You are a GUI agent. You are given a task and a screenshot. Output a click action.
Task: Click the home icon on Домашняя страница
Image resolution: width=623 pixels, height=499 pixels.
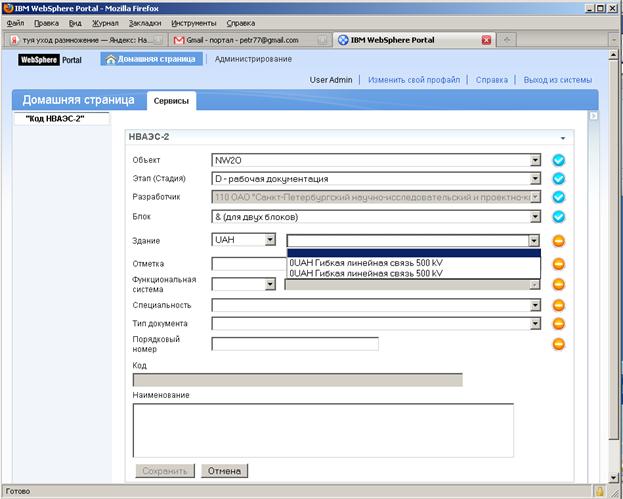(110, 59)
